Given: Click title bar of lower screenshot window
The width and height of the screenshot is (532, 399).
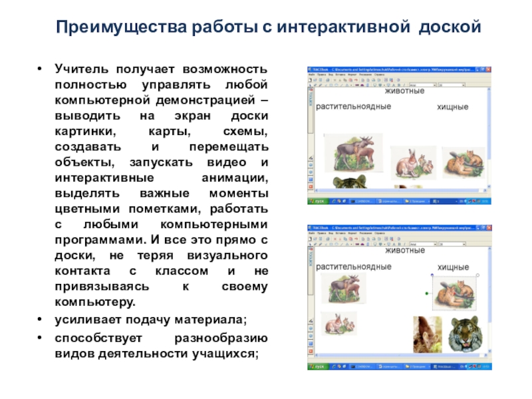Looking at the screenshot, I should pos(400,228).
